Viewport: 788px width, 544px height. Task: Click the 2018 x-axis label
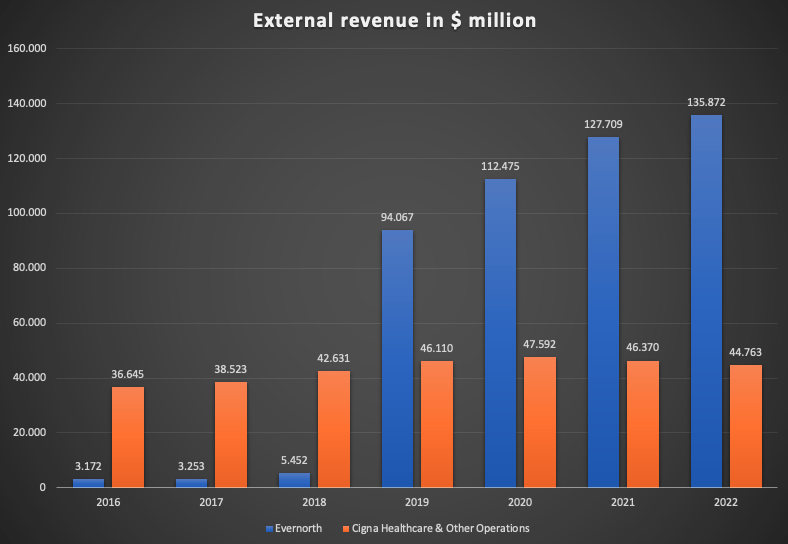pyautogui.click(x=314, y=502)
